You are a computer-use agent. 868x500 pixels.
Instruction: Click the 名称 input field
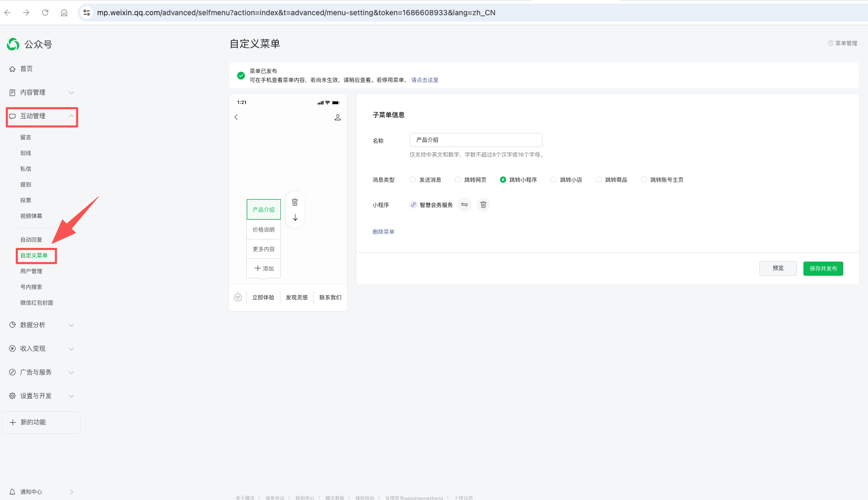click(475, 140)
